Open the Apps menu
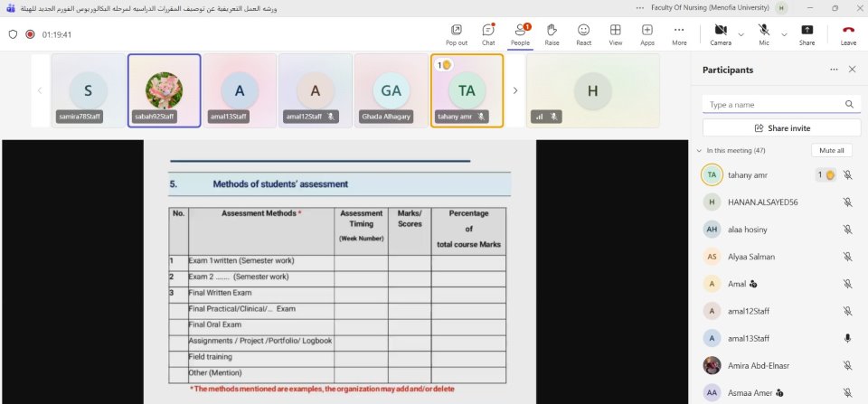The height and width of the screenshot is (404, 868). click(x=647, y=34)
